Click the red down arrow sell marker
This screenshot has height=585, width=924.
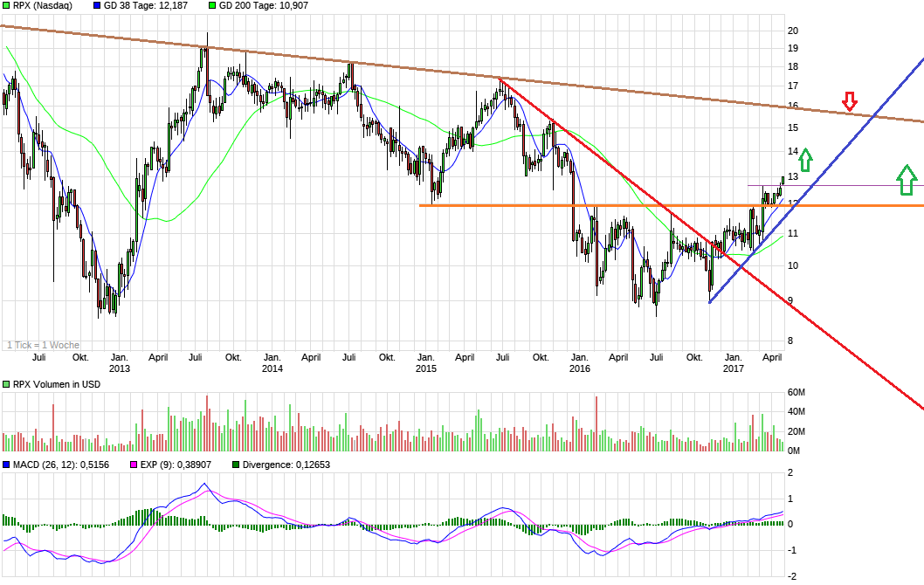[x=848, y=102]
